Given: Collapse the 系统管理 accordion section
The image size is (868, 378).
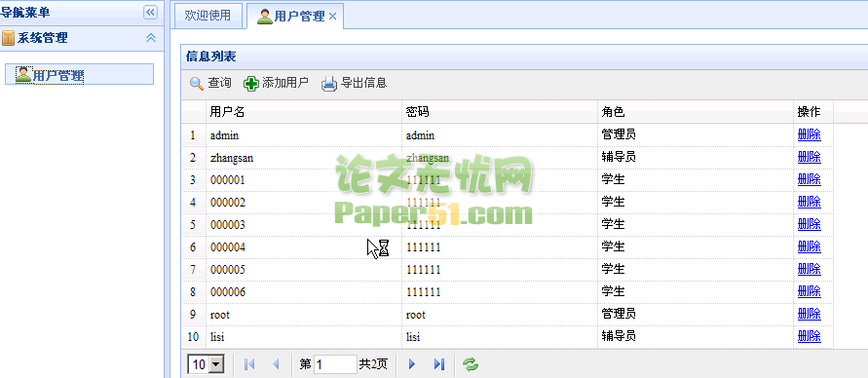Looking at the screenshot, I should tap(151, 38).
